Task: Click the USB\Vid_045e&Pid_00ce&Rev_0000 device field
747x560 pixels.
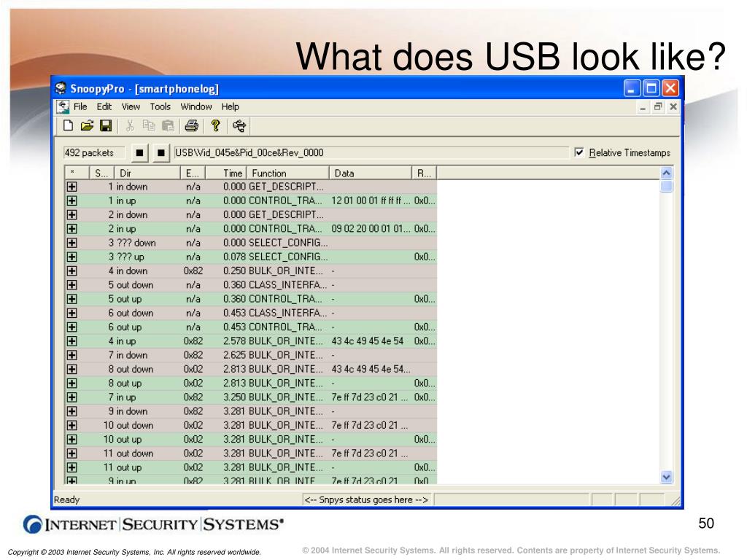Action: (x=371, y=152)
